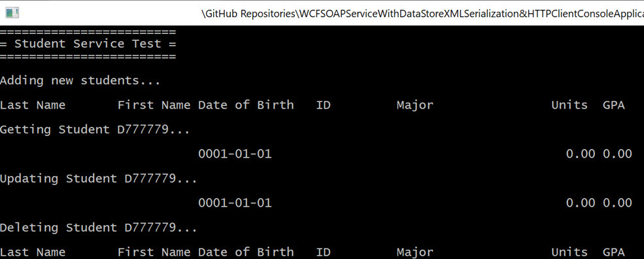
Task: Click the "Deleting Student D777779..." line
Action: tap(99, 228)
